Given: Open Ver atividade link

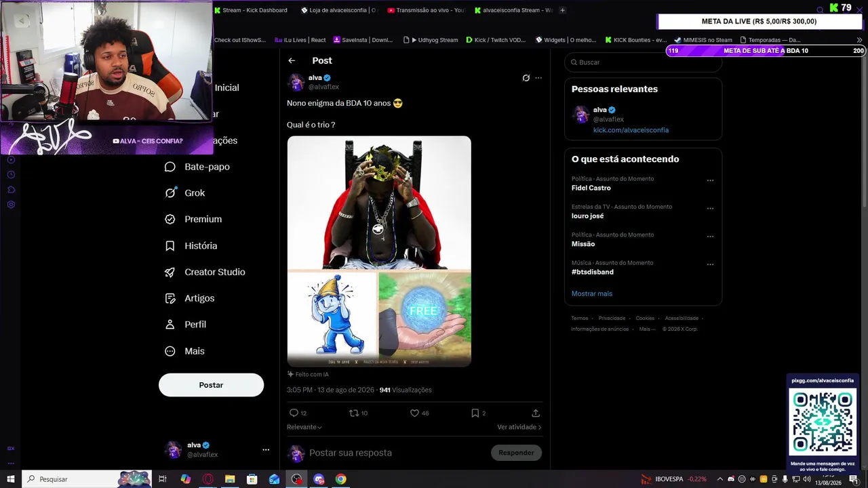Looking at the screenshot, I should (519, 427).
